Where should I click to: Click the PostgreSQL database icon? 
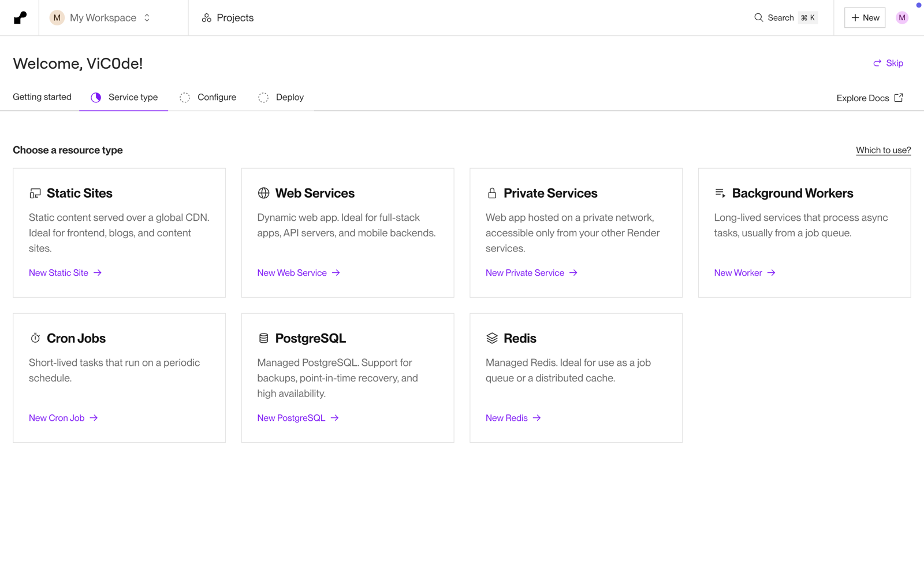coord(263,338)
